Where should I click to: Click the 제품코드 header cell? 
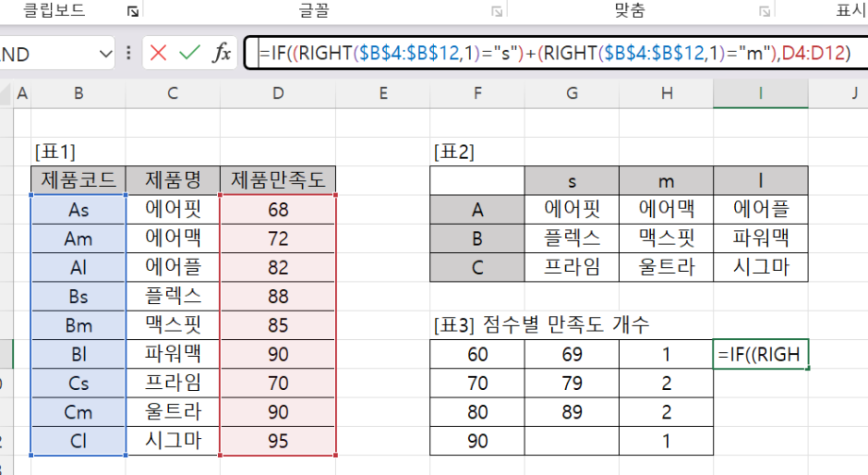(78, 179)
